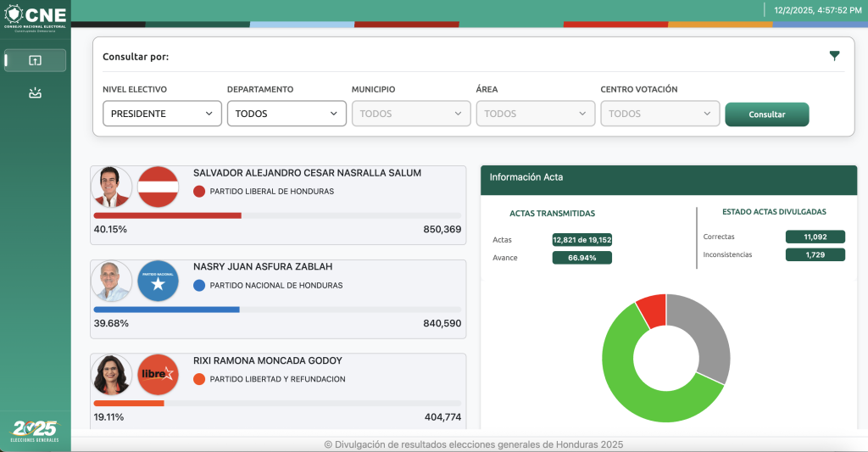Click the Inconsistencias count badge 1,729

[815, 254]
